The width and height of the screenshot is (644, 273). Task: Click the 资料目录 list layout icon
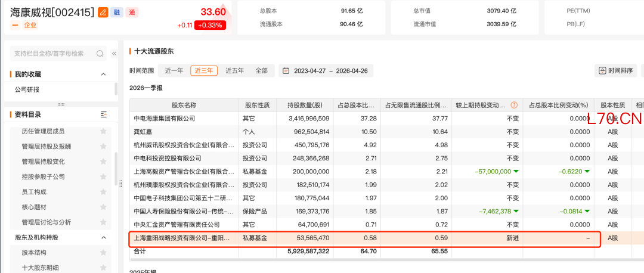click(104, 114)
